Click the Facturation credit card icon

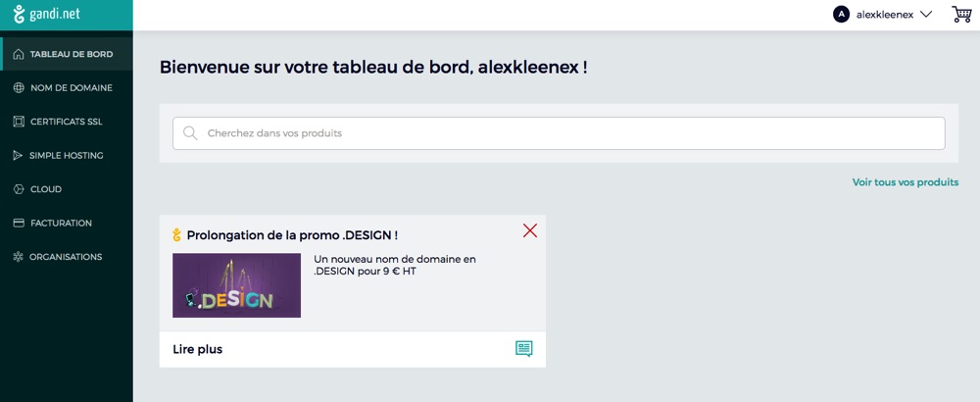click(x=18, y=224)
